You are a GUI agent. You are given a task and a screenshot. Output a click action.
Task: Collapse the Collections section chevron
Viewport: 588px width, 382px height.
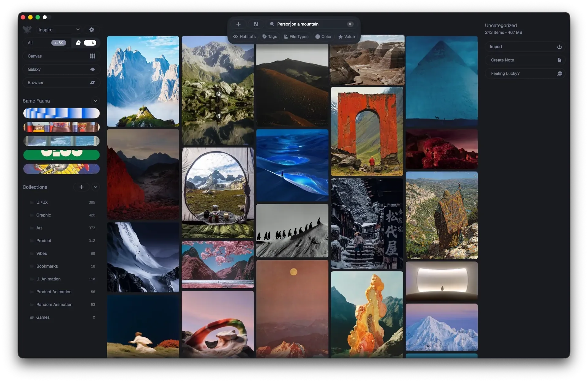point(96,187)
